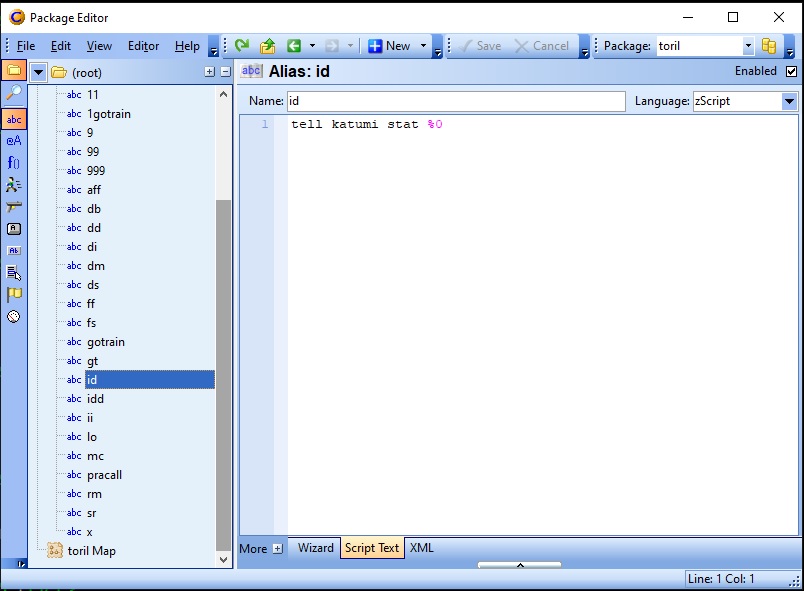This screenshot has width=804, height=591.
Task: Open the Package combo box dropdown
Action: 748,46
